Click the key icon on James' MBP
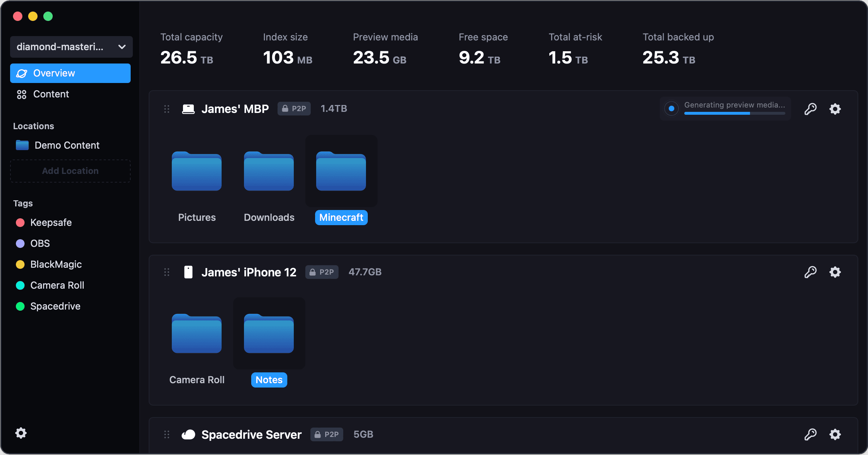The image size is (868, 455). tap(811, 109)
